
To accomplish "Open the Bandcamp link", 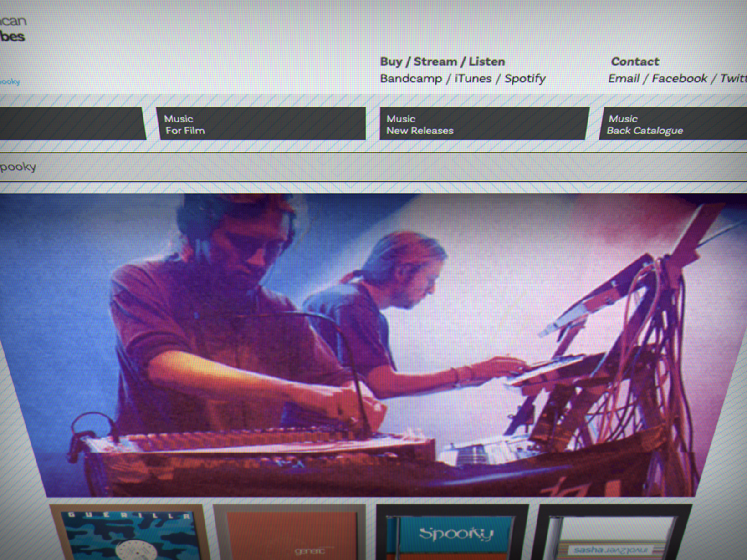I will click(x=411, y=79).
